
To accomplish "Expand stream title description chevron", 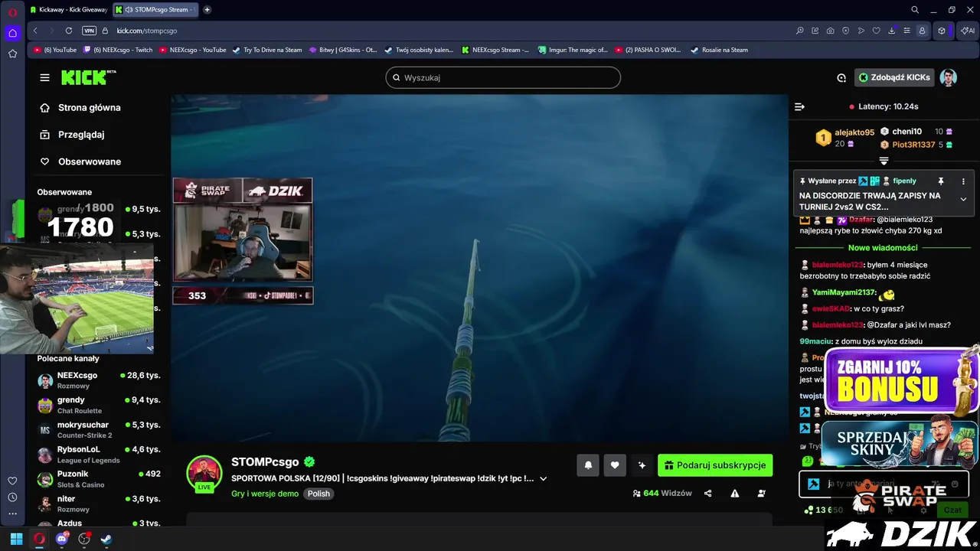I will click(x=544, y=479).
